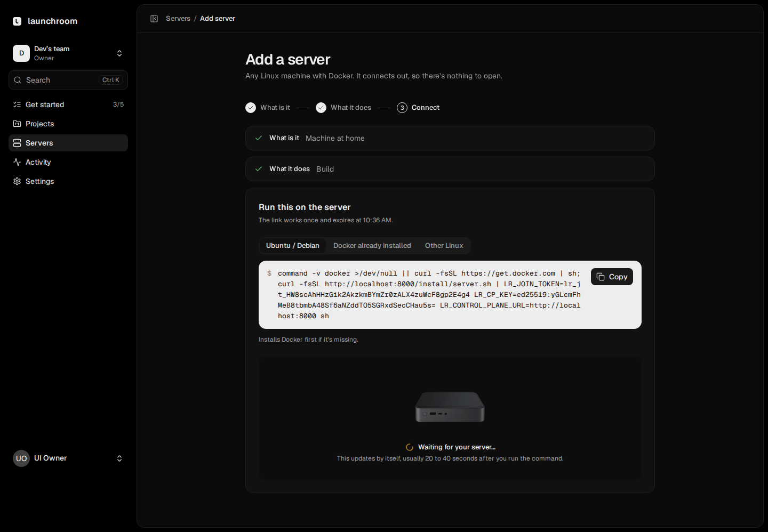Click the checkmark step icon for What is it
The image size is (768, 532).
tap(251, 108)
